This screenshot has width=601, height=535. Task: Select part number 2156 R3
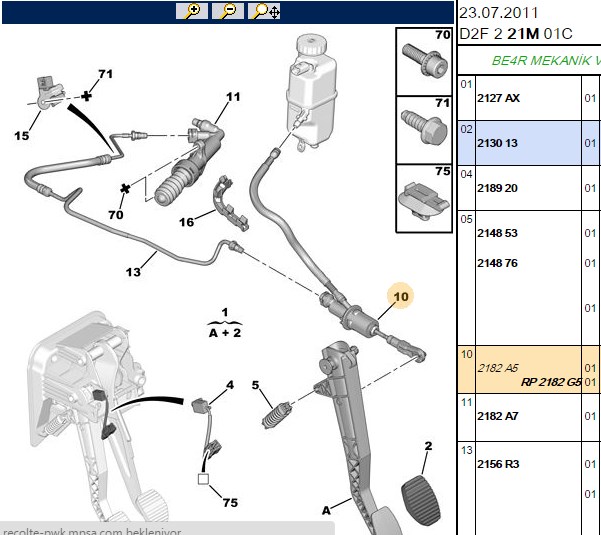pos(498,464)
